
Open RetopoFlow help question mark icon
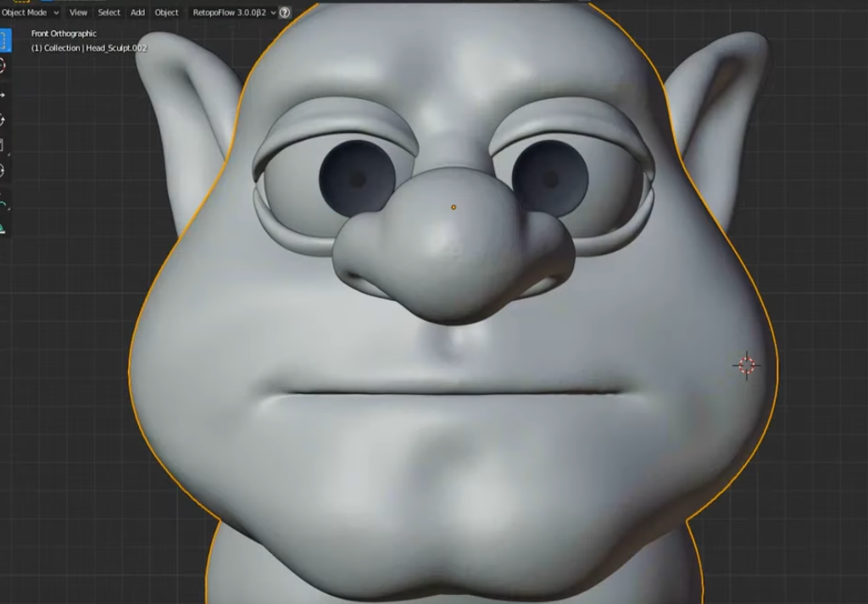coord(285,13)
